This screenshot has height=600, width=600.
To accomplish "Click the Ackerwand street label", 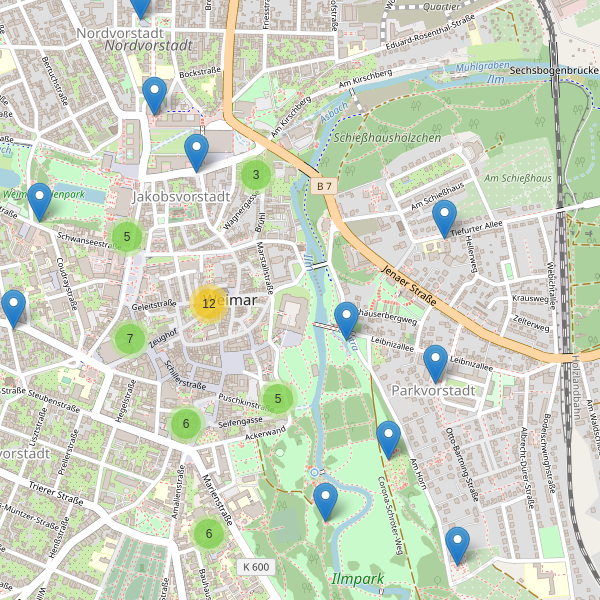I will tap(265, 433).
